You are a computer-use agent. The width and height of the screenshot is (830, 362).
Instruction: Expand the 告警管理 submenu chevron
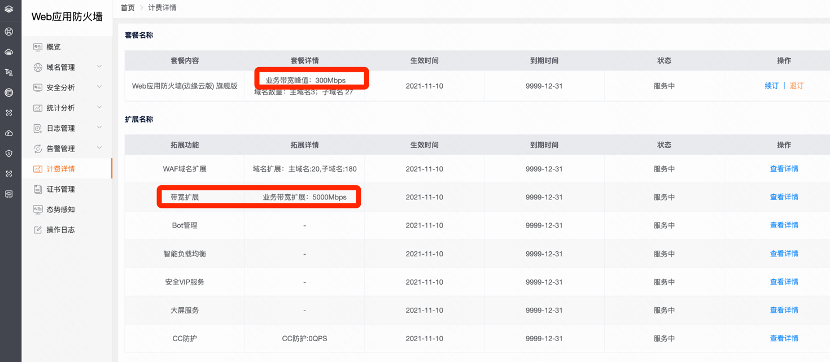pyautogui.click(x=100, y=148)
